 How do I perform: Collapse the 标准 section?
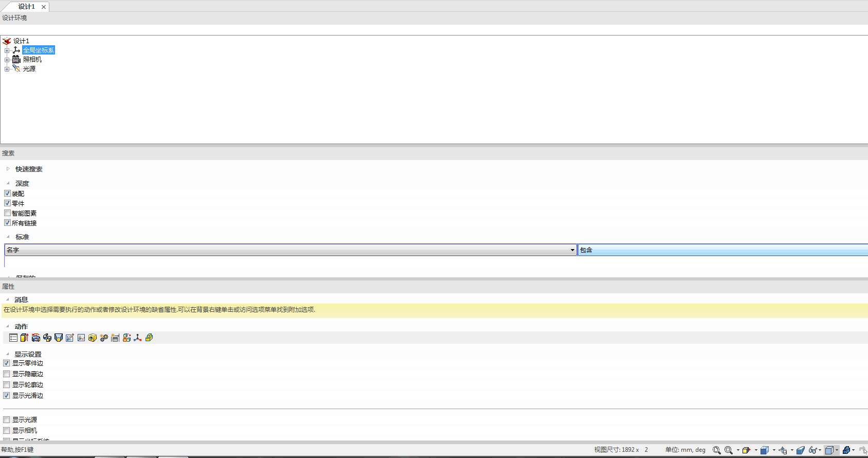click(8, 237)
